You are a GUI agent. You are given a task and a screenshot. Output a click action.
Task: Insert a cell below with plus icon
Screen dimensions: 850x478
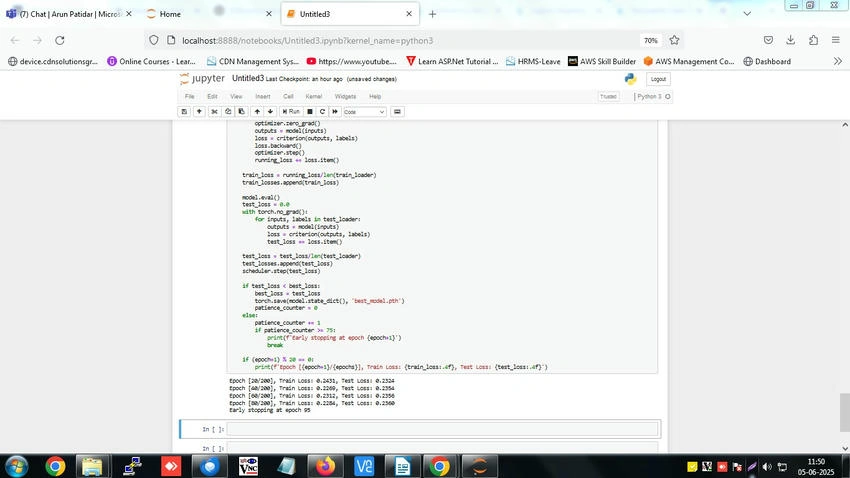pyautogui.click(x=199, y=112)
